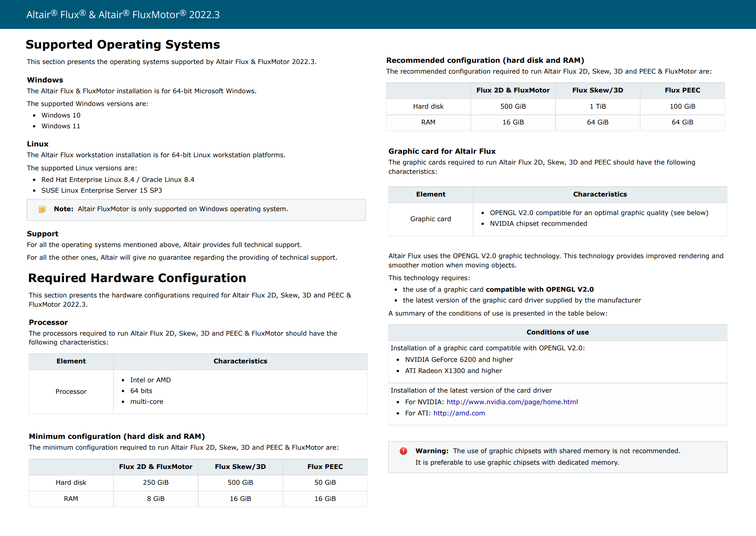Click the 'NVIDIA chipset recommended' bullet
The width and height of the screenshot is (756, 536).
[x=539, y=223]
